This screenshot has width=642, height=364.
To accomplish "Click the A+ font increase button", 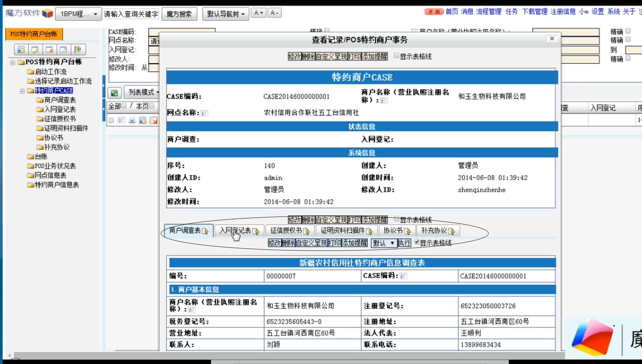I will (259, 13).
